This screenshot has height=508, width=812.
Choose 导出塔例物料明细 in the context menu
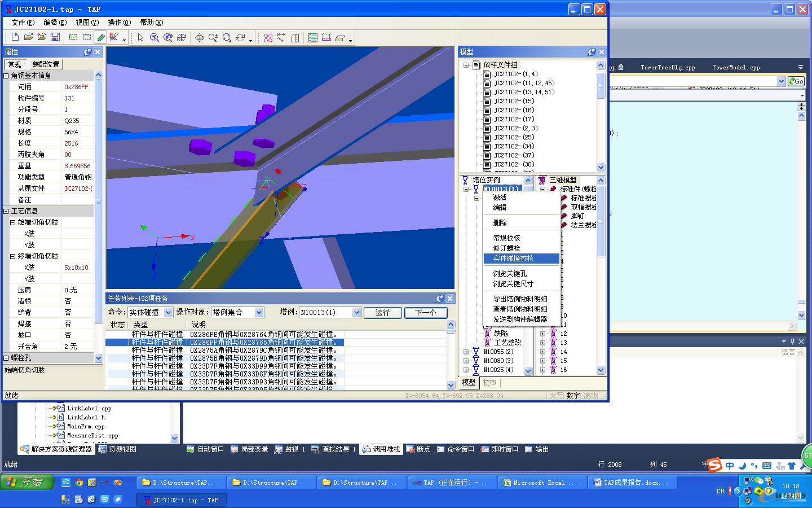[x=522, y=299]
